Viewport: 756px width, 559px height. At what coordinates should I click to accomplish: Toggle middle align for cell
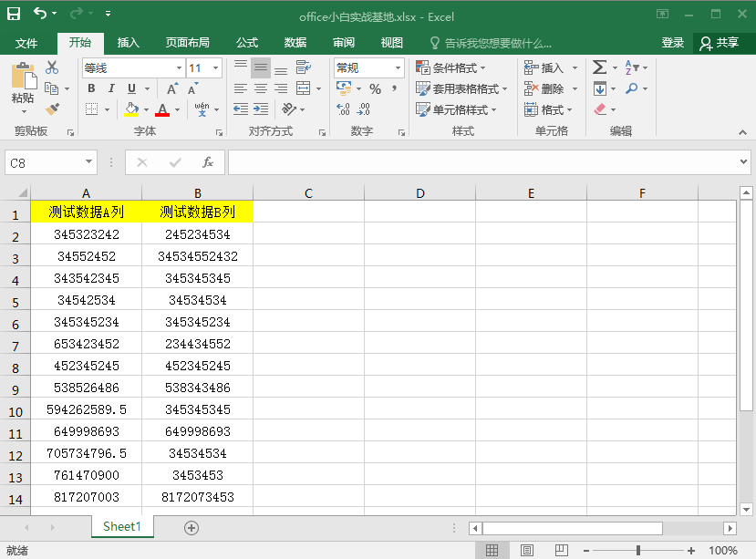261,67
